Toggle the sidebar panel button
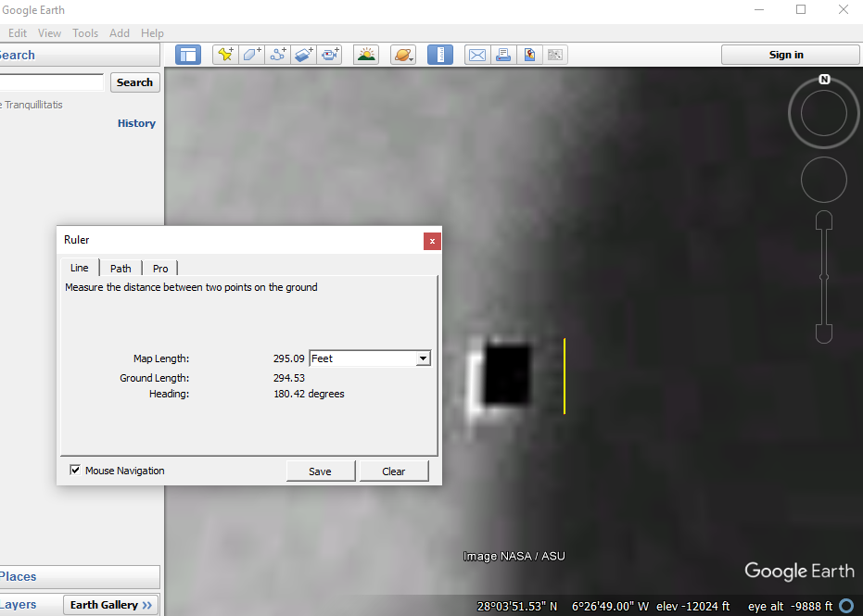 188,55
